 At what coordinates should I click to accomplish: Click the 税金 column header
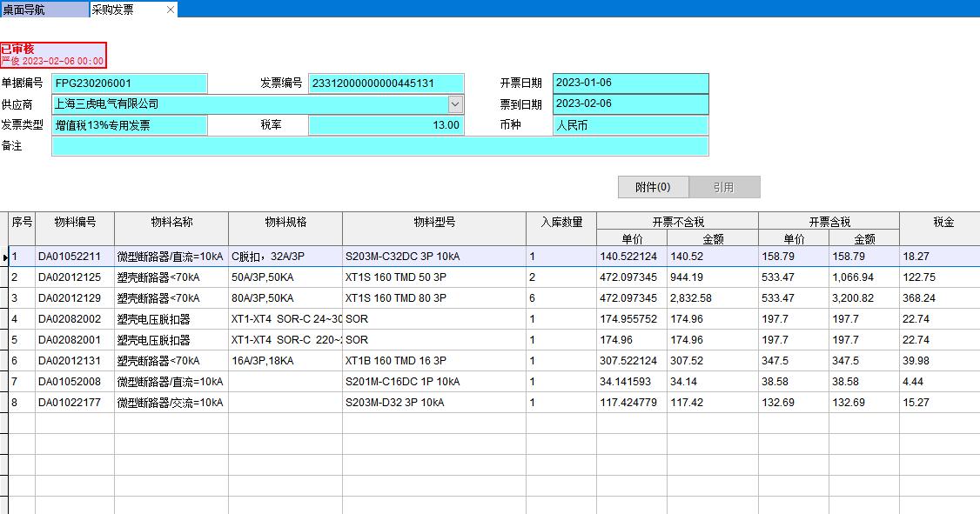(943, 223)
